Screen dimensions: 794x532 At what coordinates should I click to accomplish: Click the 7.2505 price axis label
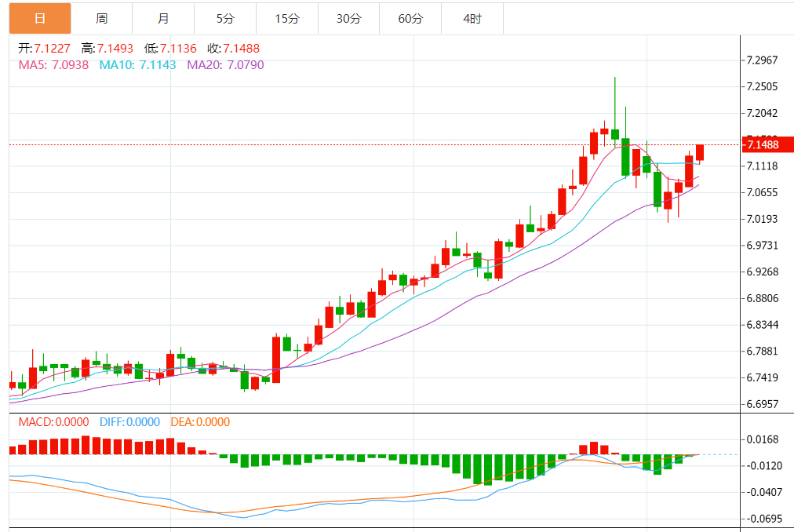click(x=762, y=86)
